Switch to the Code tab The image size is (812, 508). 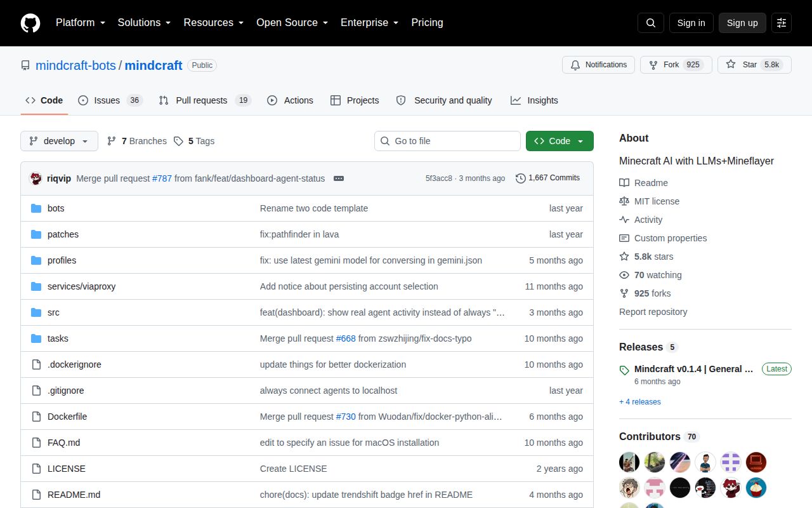[44, 100]
